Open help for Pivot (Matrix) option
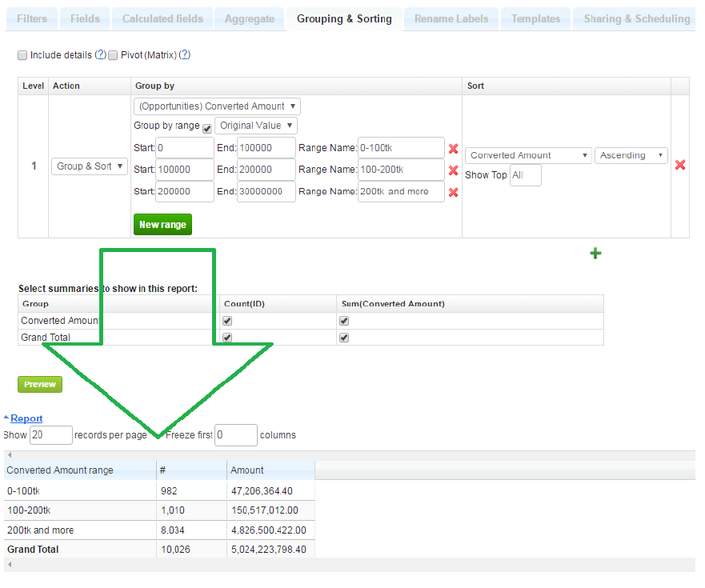 pos(185,55)
